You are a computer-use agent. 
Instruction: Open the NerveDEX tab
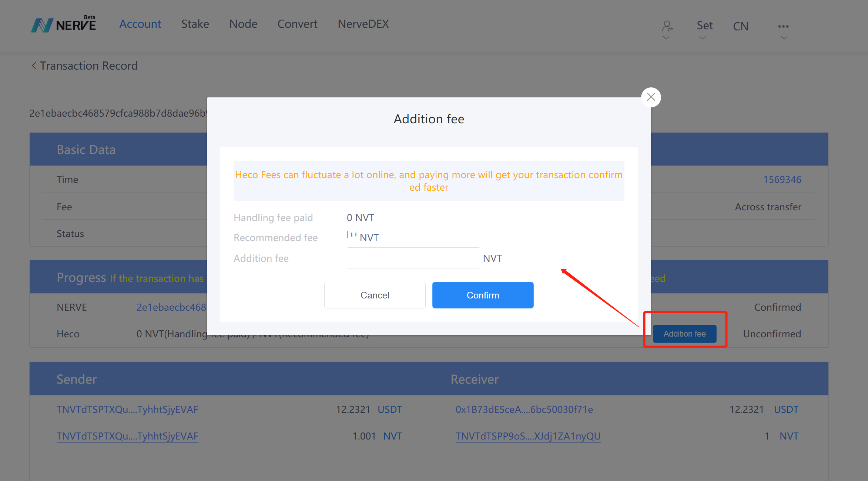point(363,24)
